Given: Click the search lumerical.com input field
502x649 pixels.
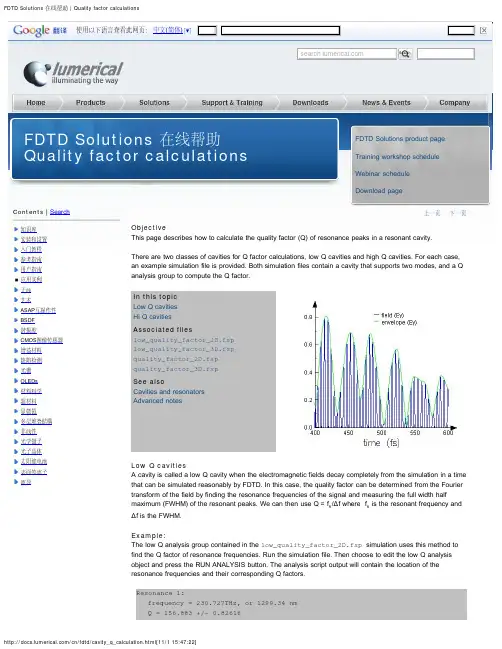Looking at the screenshot, I should tap(346, 54).
